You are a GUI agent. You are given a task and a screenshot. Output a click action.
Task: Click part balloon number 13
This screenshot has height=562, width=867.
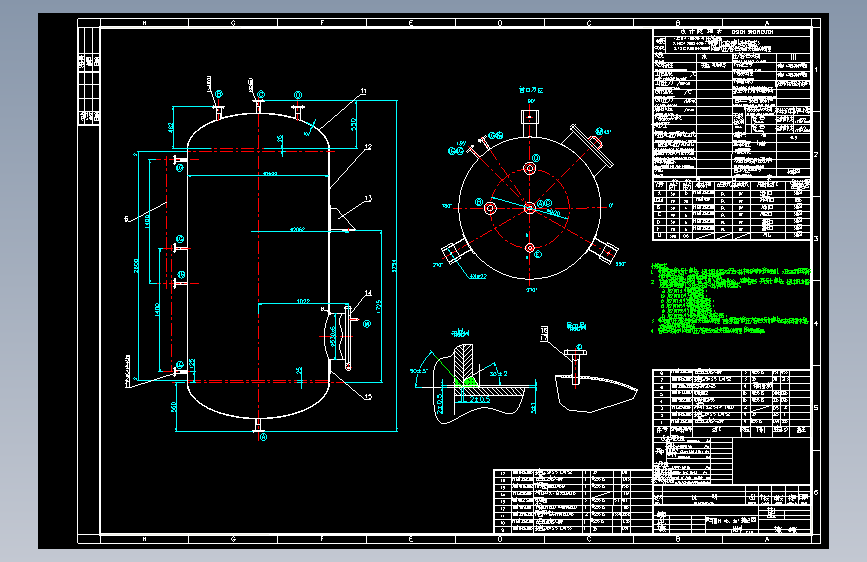(x=368, y=198)
